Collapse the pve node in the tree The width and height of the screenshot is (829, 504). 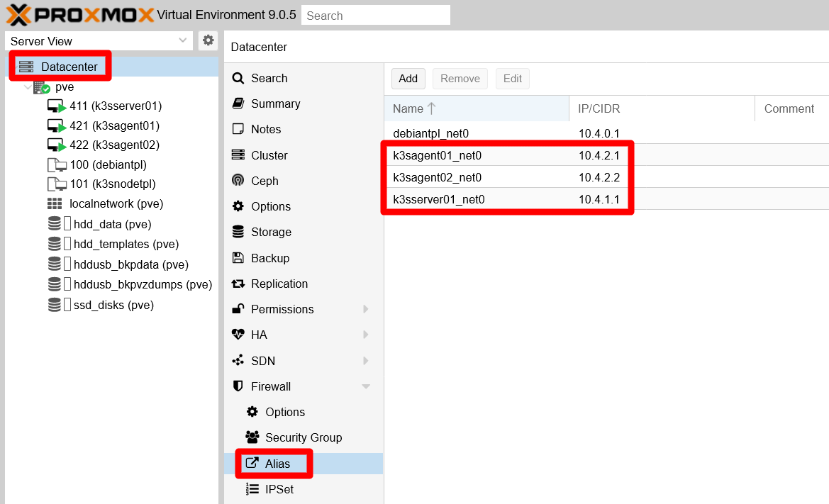pos(28,86)
